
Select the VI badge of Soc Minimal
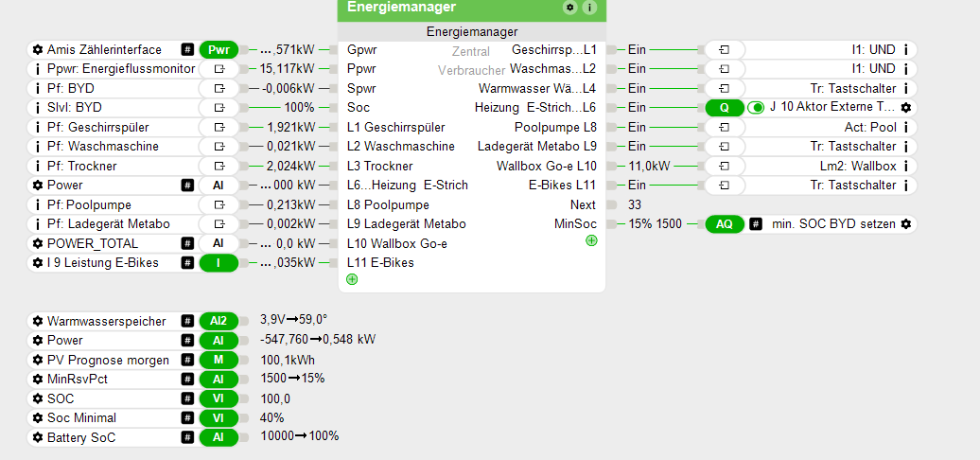pos(219,417)
